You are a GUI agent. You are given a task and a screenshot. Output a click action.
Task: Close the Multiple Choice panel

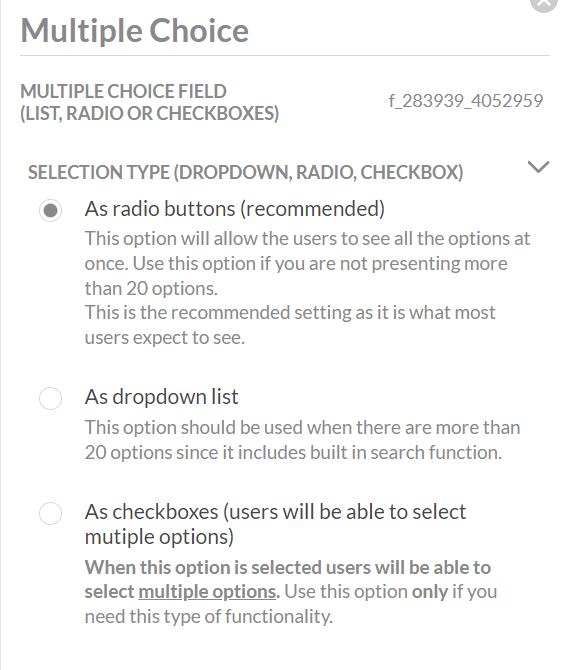544,3
